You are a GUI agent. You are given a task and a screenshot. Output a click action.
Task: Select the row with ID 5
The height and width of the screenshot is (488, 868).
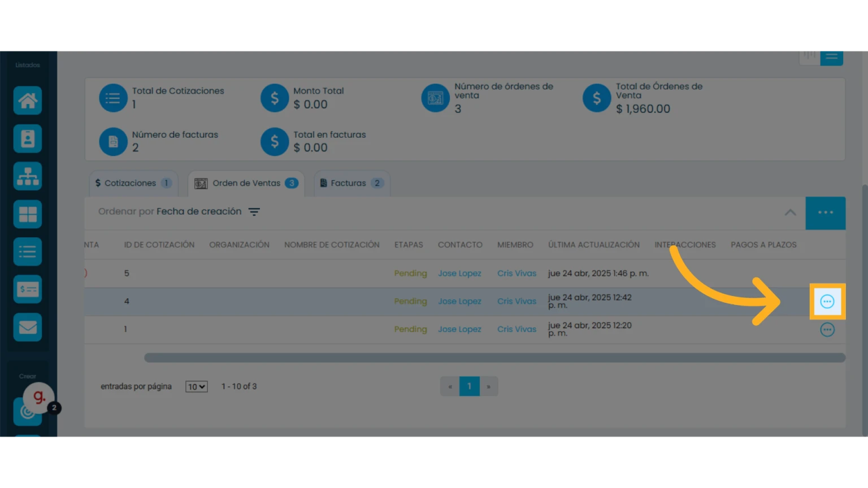(x=465, y=273)
